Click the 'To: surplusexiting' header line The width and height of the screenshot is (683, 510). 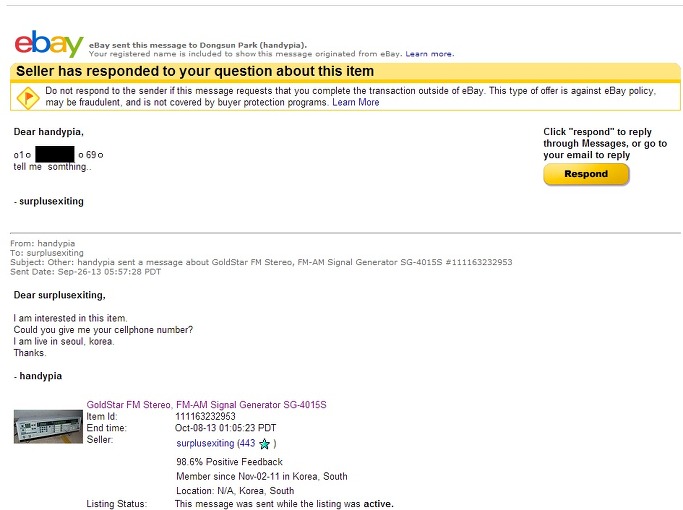(x=47, y=253)
